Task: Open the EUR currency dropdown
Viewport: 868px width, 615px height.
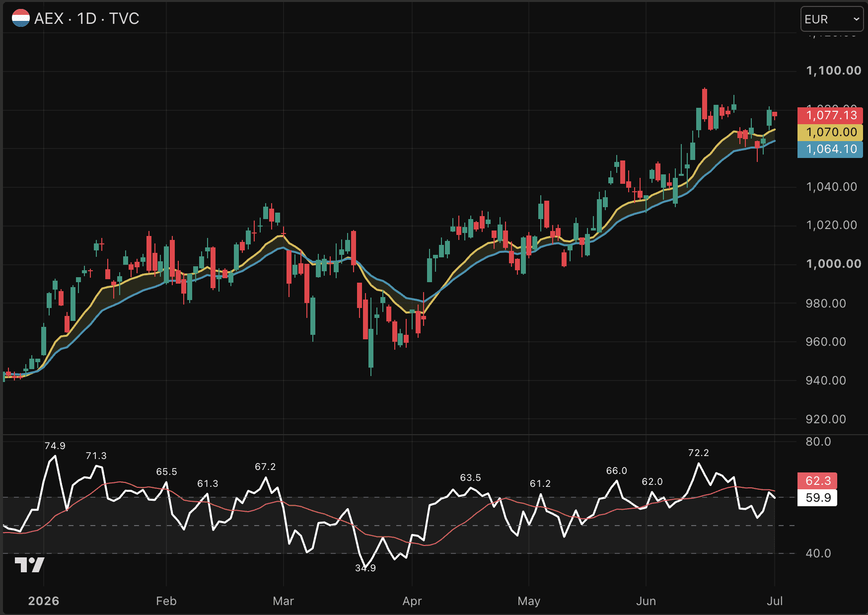Action: (x=832, y=19)
